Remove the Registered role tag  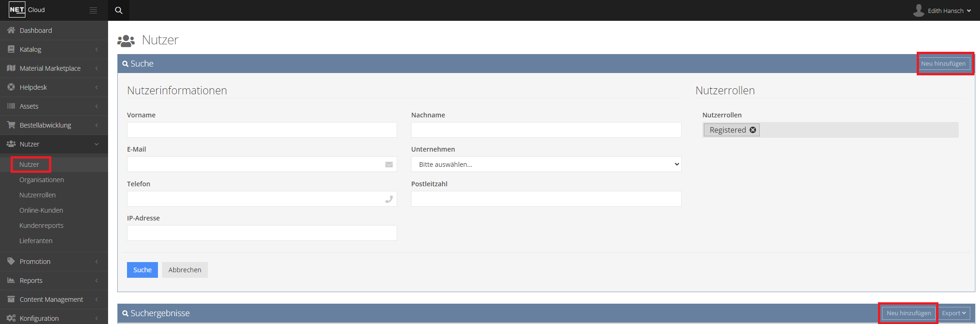pos(753,130)
